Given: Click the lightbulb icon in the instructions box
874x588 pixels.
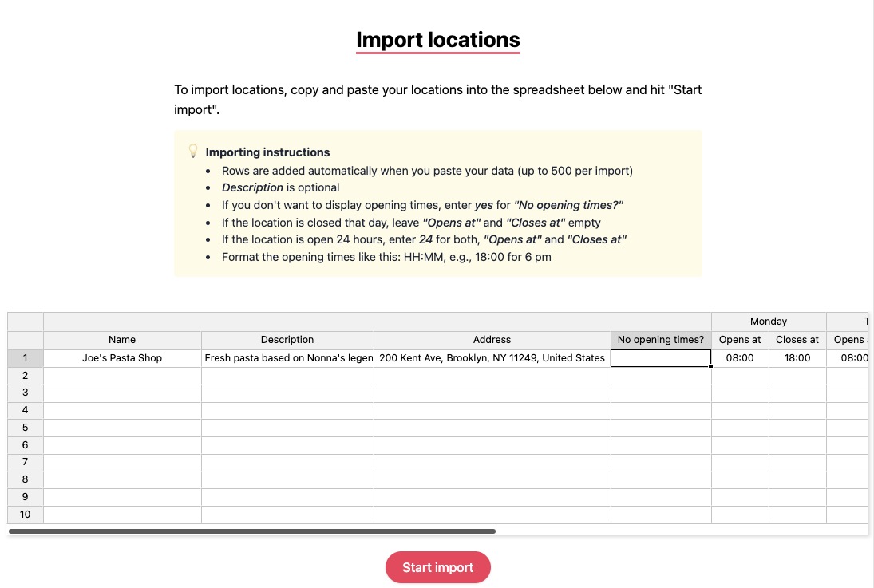Looking at the screenshot, I should tap(192, 150).
